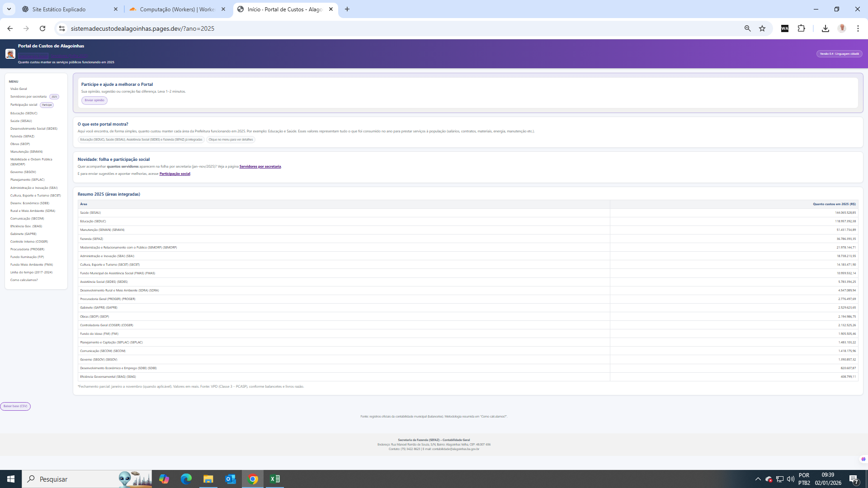Open the site information icon in address bar
Image resolution: width=868 pixels, height=488 pixels.
tap(62, 28)
